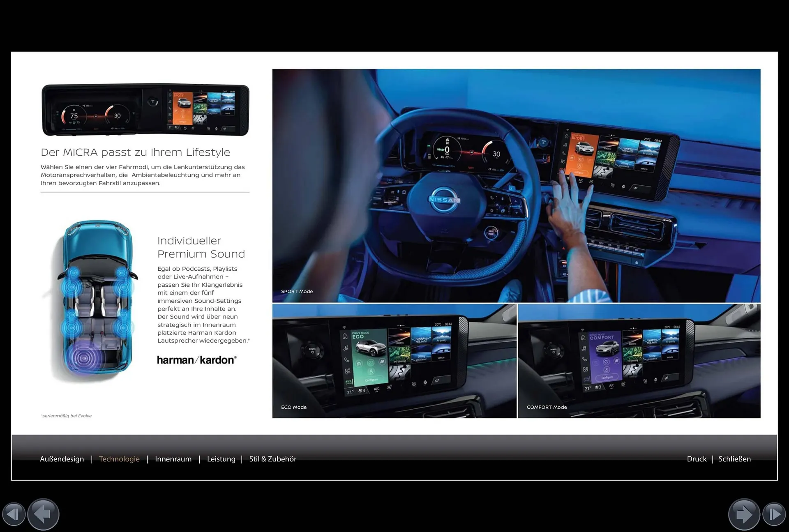Click Schließen to close the brochure
Screen dimensions: 789x532
734,459
